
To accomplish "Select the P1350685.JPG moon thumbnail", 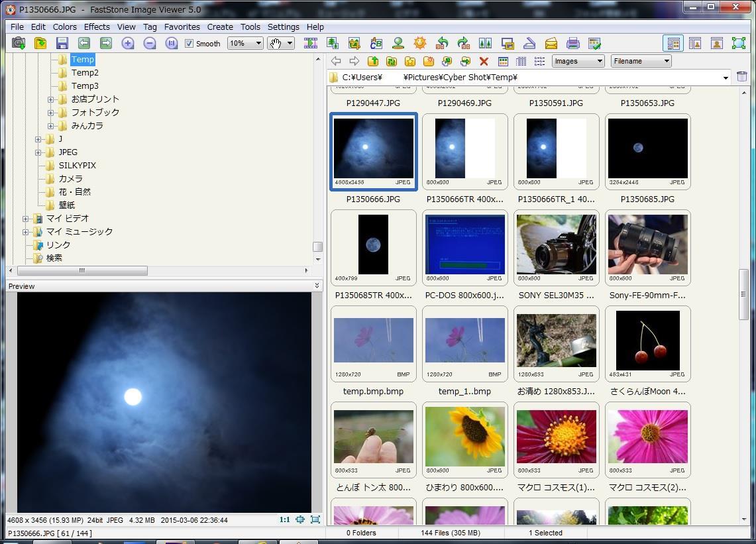I will pos(647,152).
